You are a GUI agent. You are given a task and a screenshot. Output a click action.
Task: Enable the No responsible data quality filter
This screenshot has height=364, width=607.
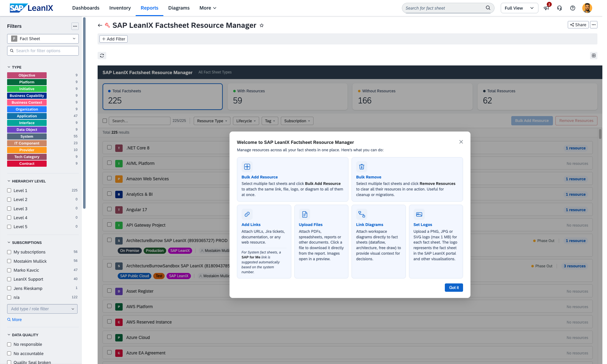point(9,345)
